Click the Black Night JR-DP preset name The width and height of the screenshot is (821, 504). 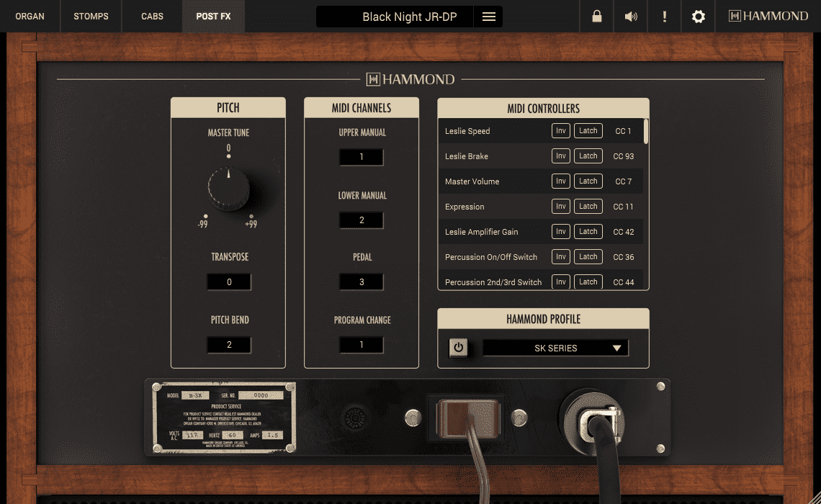pos(410,17)
